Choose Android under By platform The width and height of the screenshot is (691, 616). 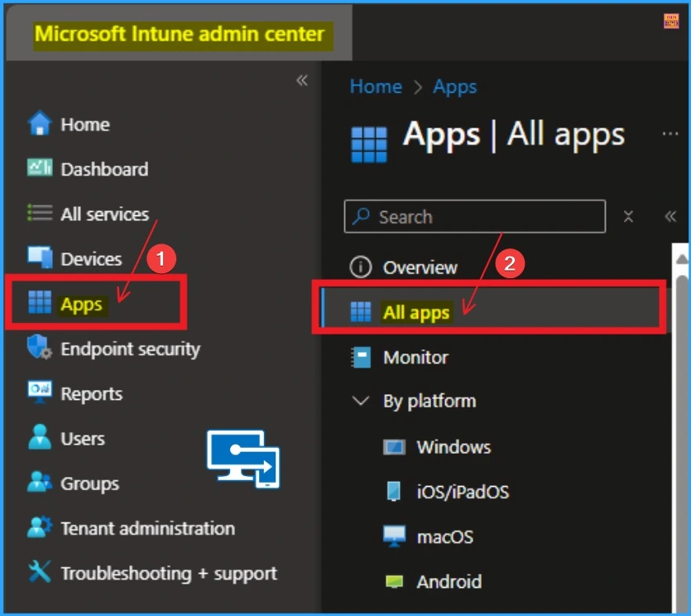pos(449,582)
